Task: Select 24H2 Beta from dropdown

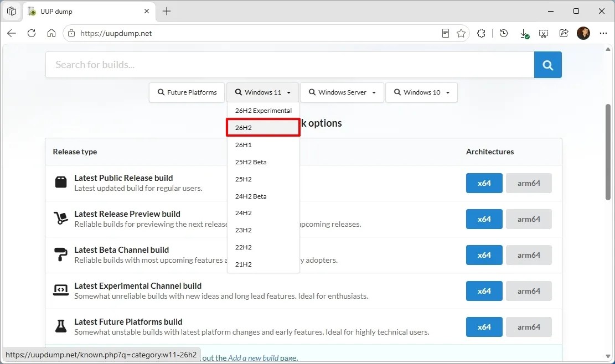Action: pos(263,196)
